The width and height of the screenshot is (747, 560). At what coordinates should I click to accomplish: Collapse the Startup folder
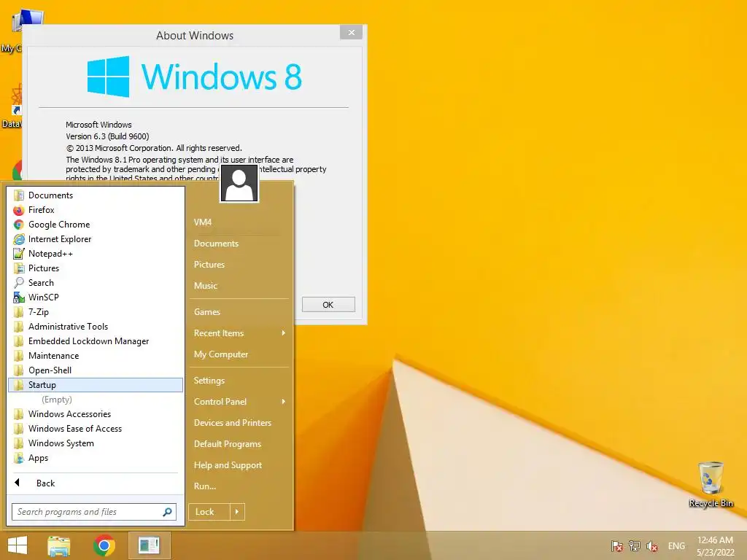[96, 385]
